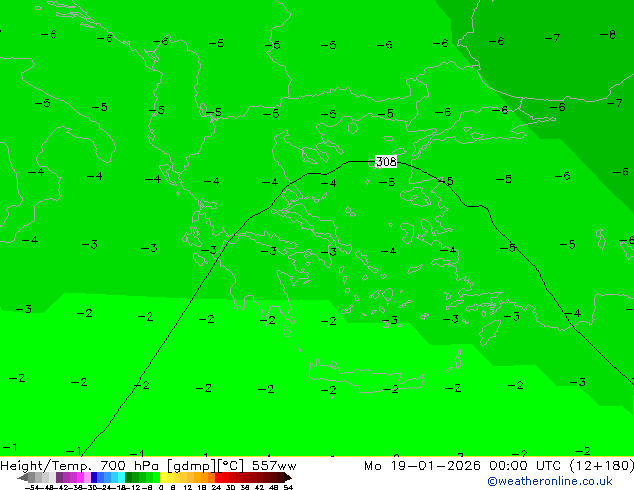Pick the cyan swatch in the colour scale
Image resolution: width=634 pixels, height=490 pixels.
pos(121,477)
